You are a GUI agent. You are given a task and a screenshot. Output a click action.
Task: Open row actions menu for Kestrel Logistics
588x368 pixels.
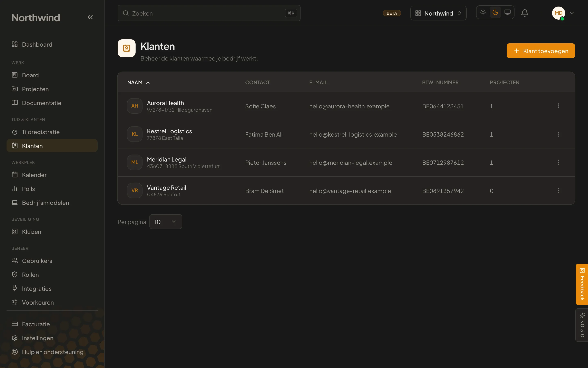click(x=558, y=134)
